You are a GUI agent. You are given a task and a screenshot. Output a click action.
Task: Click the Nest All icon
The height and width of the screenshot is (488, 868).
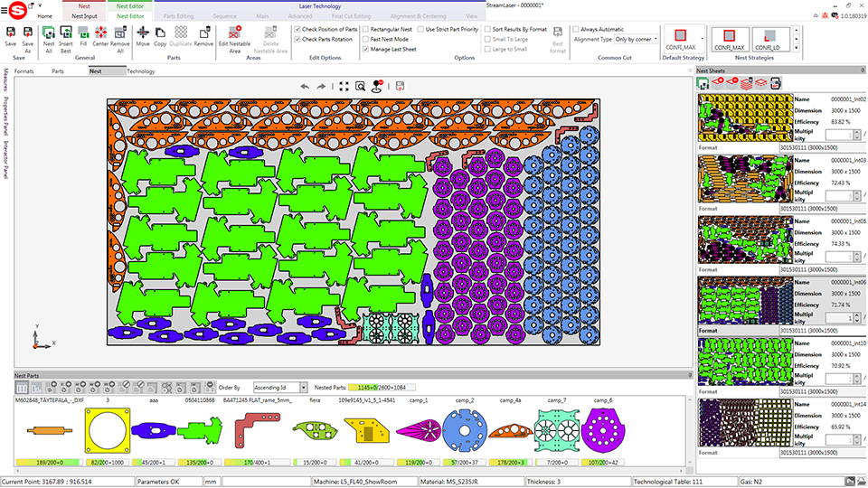click(x=49, y=34)
